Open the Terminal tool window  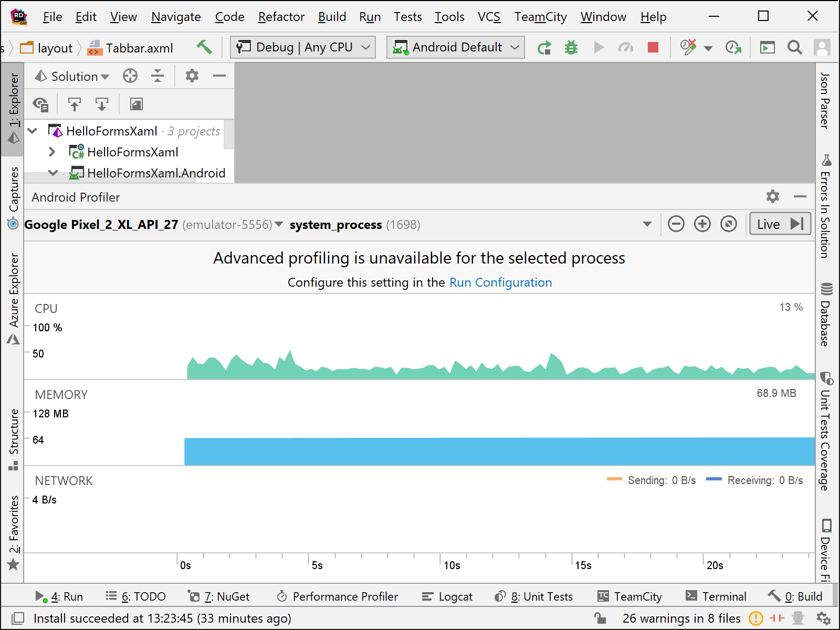716,596
